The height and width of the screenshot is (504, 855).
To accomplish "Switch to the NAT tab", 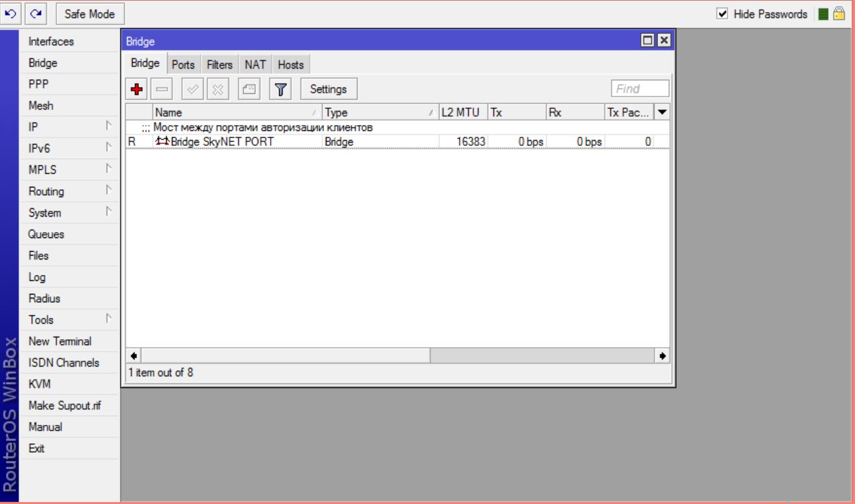I will (x=256, y=65).
